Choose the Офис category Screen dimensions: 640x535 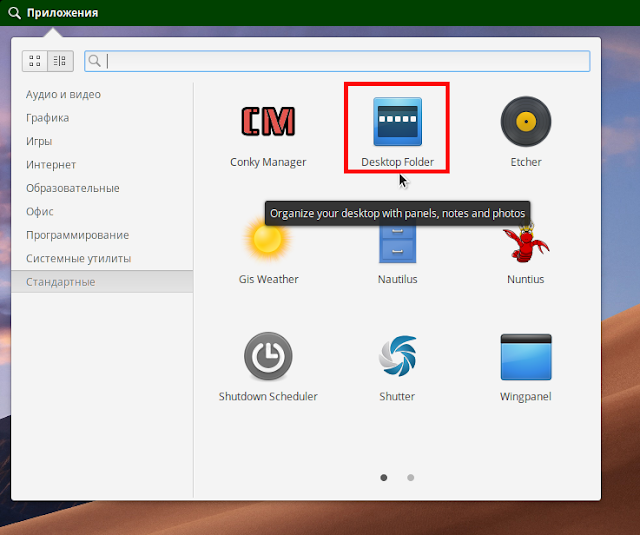coord(102,212)
